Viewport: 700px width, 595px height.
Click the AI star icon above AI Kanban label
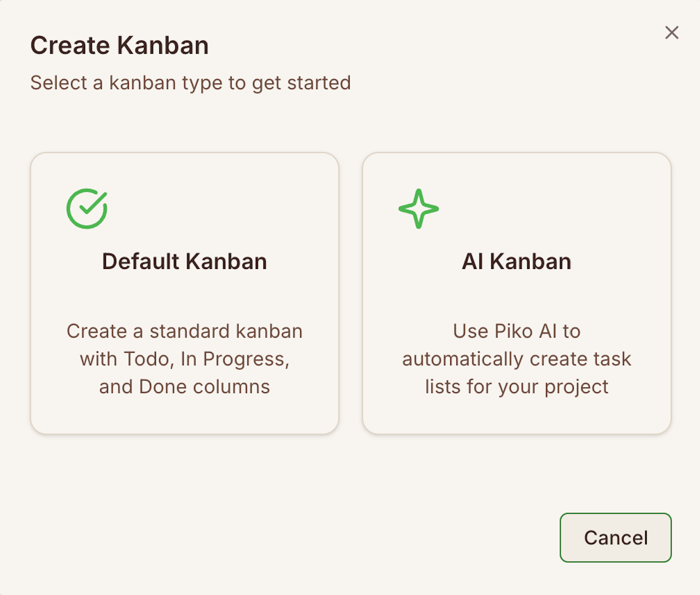tap(419, 208)
